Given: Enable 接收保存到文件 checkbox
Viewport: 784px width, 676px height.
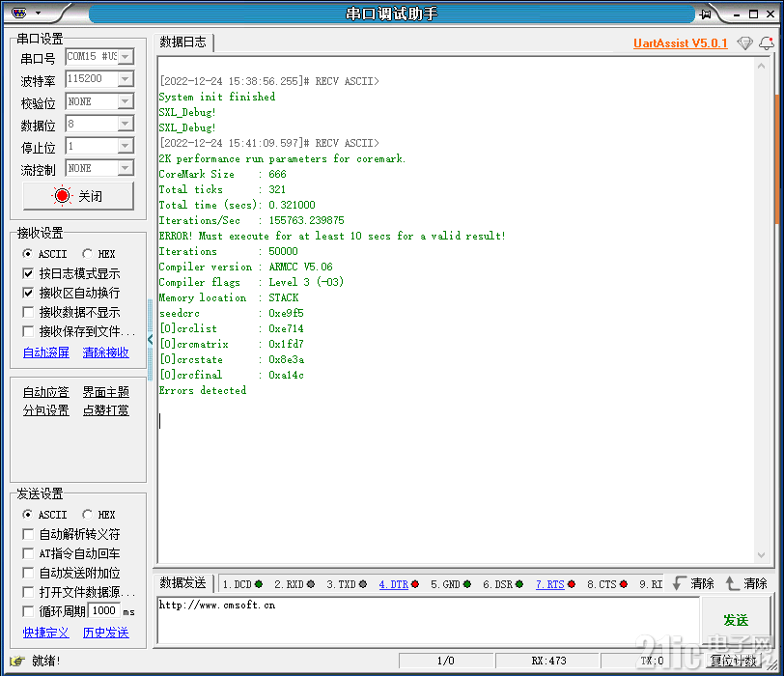Looking at the screenshot, I should tap(28, 331).
